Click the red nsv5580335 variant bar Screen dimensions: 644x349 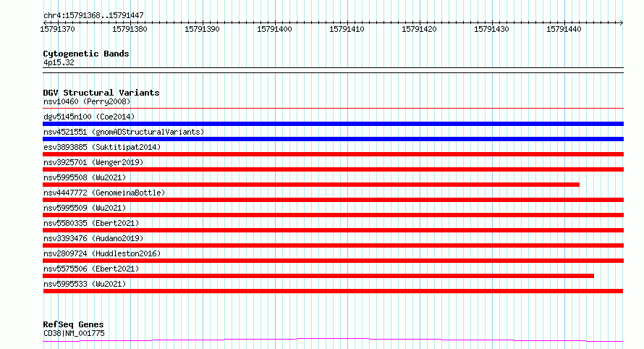(333, 230)
